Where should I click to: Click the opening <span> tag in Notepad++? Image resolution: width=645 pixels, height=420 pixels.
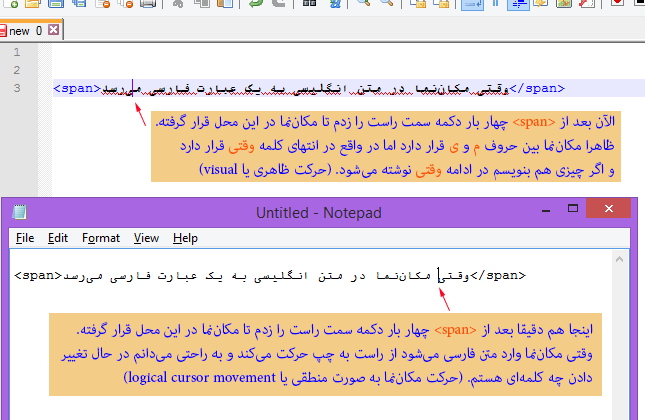tap(77, 88)
